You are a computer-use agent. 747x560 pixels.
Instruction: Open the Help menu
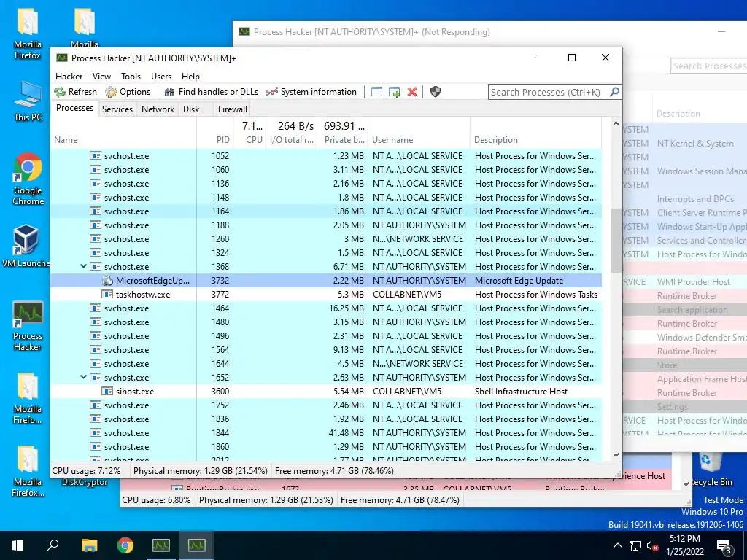point(190,77)
